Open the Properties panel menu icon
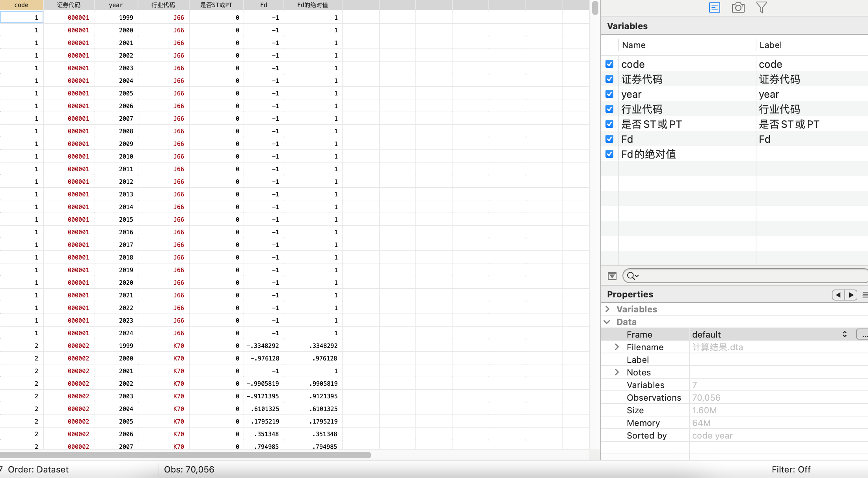The height and width of the screenshot is (478, 868). (865, 295)
